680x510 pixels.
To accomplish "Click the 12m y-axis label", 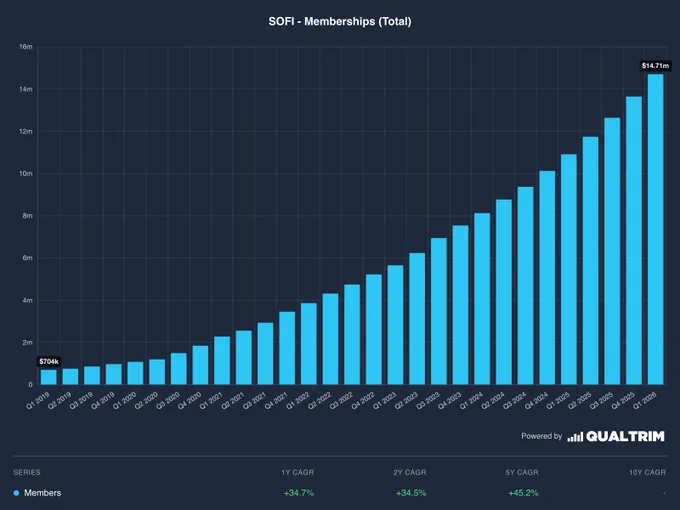I will pyautogui.click(x=26, y=131).
